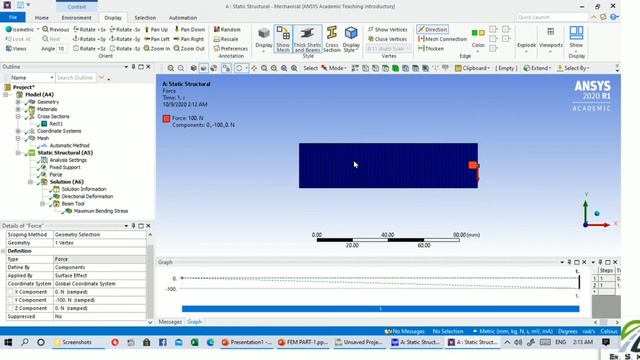
Task: Open the Extend selection dropdown
Action: [538, 68]
